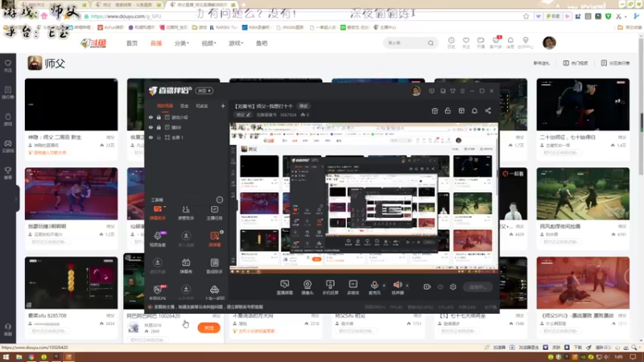Open notification bell in streaming app
The height and width of the screenshot is (362, 644).
[474, 111]
